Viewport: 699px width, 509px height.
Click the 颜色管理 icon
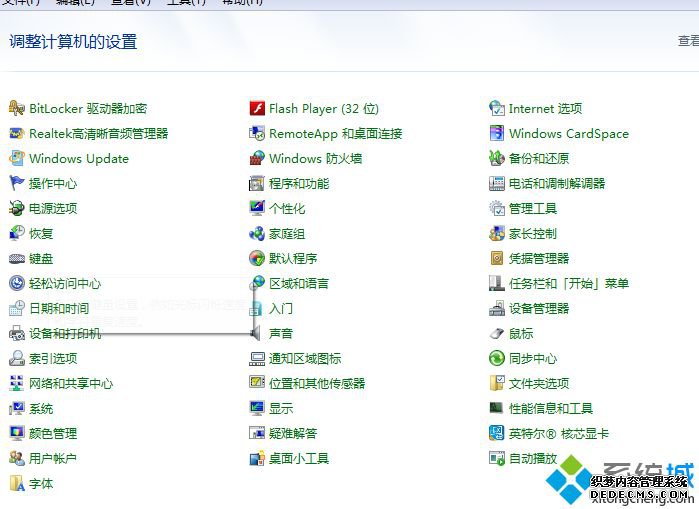click(x=16, y=433)
